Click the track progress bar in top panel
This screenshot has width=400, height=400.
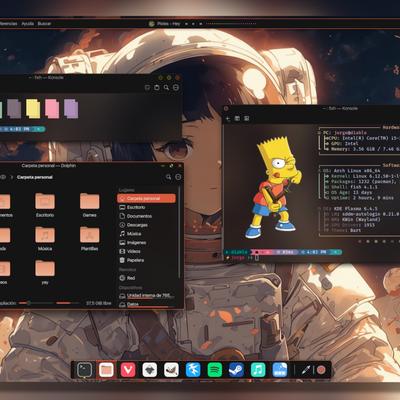(231, 24)
